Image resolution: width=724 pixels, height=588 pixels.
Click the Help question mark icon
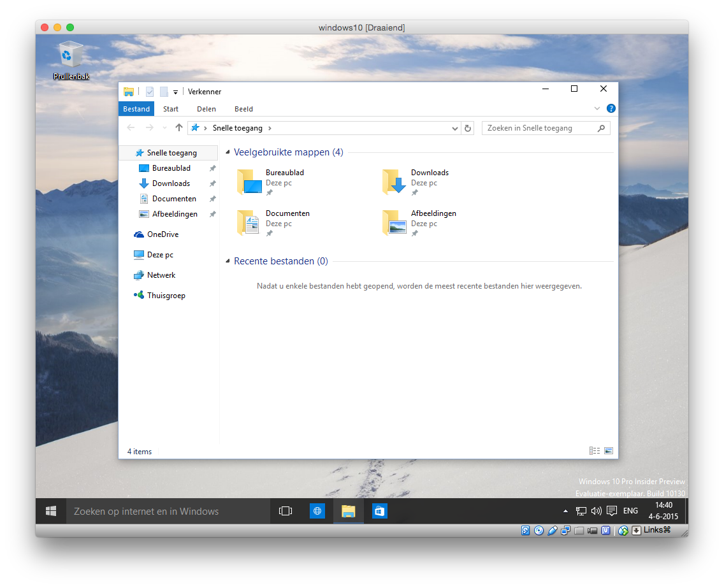(611, 109)
